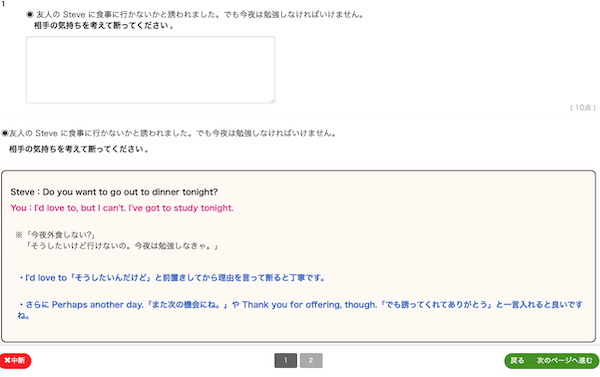Click the bullet marker before first Steve question
Image resolution: width=600 pixels, height=377 pixels.
pyautogui.click(x=30, y=15)
